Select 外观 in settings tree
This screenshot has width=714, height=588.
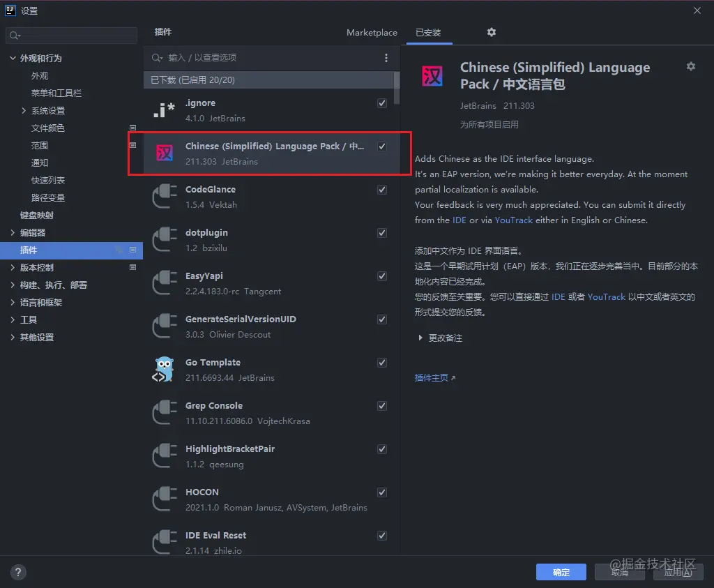pos(40,75)
